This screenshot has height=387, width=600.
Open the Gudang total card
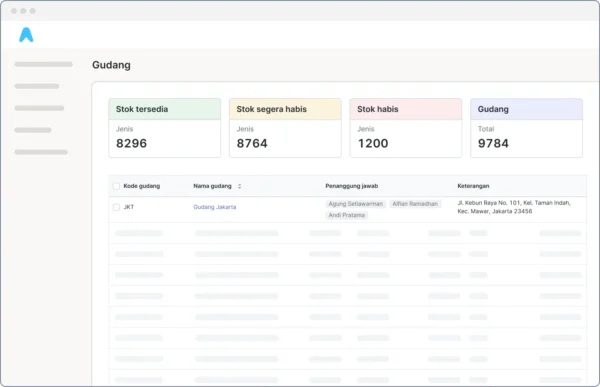[527, 128]
